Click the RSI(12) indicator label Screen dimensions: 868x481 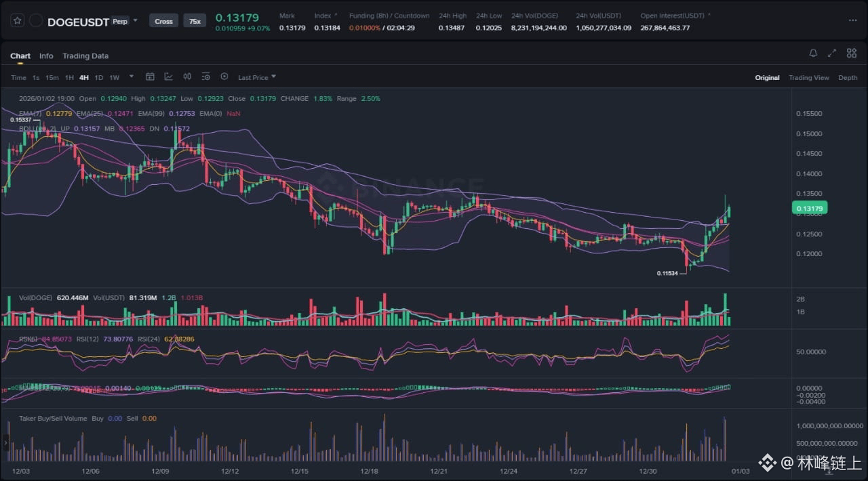87,339
